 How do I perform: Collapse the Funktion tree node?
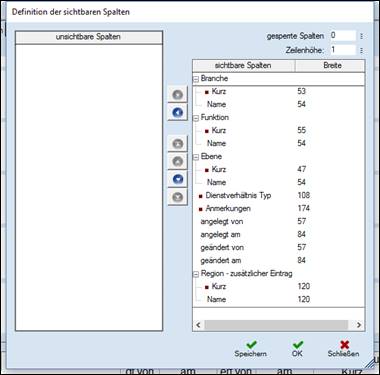[196, 118]
